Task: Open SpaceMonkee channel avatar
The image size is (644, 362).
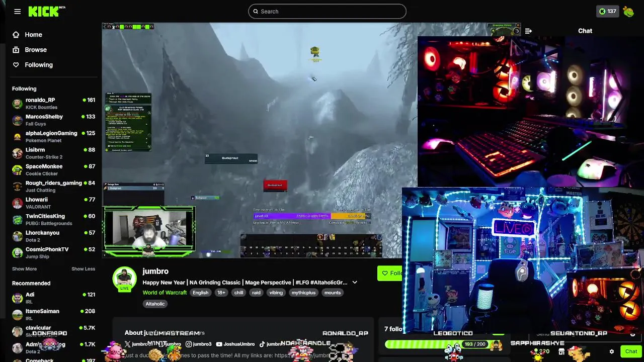Action: [x=18, y=170]
